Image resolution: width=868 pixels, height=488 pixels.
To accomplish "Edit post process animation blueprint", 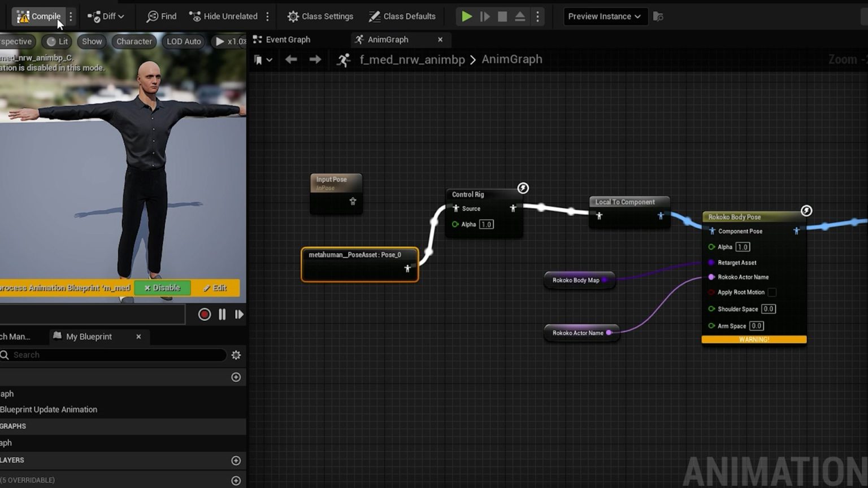I will point(215,288).
